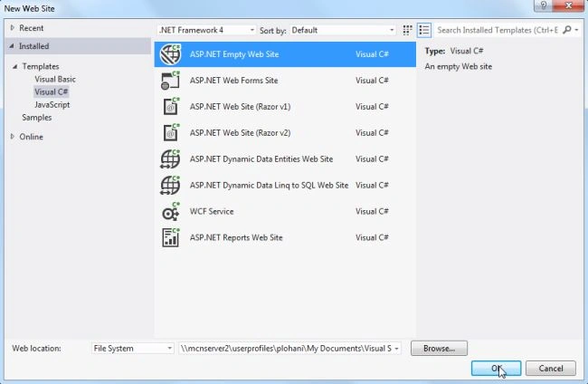Click the ASP.NET Reports Web Site icon
Viewport: 588px width, 384px height.
171,237
